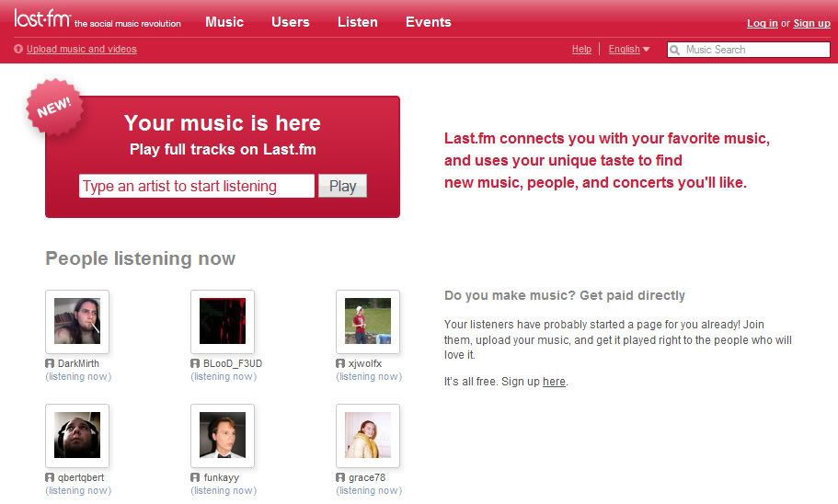This screenshot has width=838, height=504.
Task: Click 'the social music revolution' tagline
Action: click(128, 24)
